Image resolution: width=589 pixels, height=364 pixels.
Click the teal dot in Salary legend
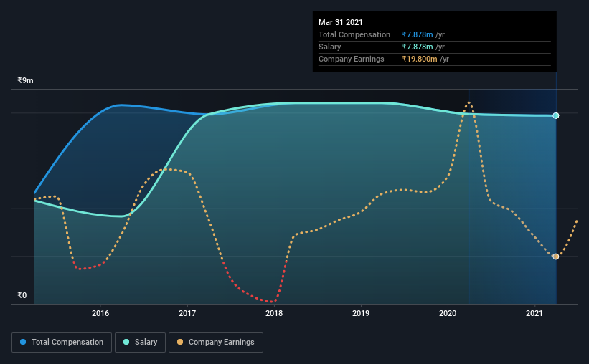(x=126, y=342)
